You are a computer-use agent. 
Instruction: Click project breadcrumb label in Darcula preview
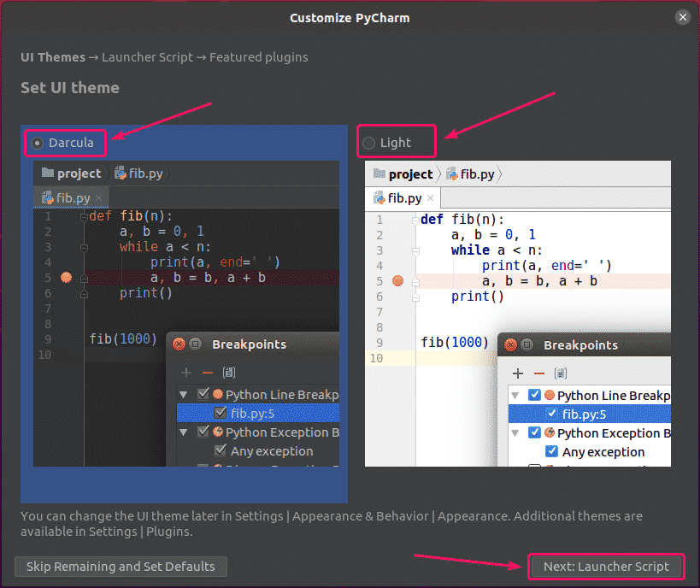(79, 173)
